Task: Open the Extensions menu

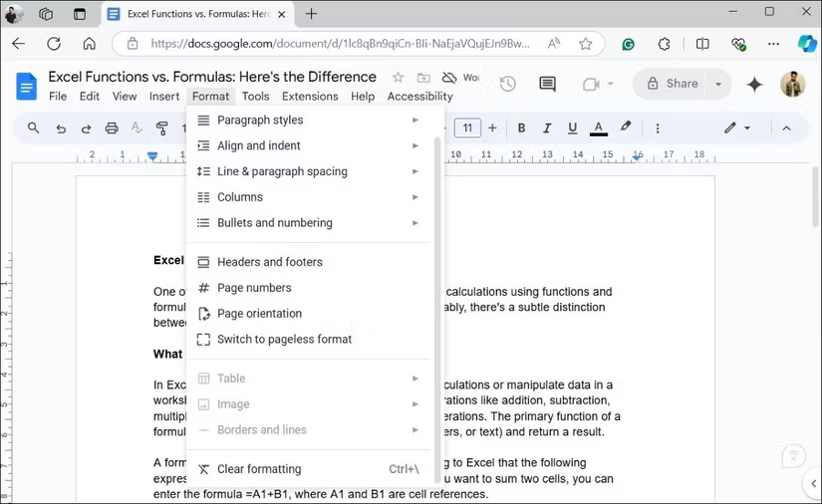Action: coord(310,97)
